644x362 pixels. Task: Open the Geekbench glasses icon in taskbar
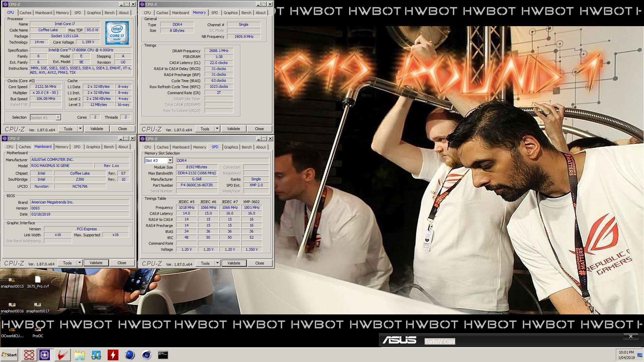click(96, 355)
